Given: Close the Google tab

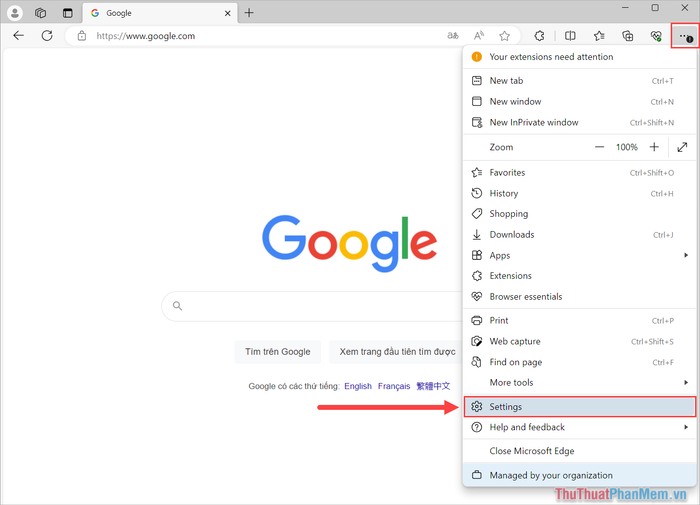Looking at the screenshot, I should click(227, 13).
